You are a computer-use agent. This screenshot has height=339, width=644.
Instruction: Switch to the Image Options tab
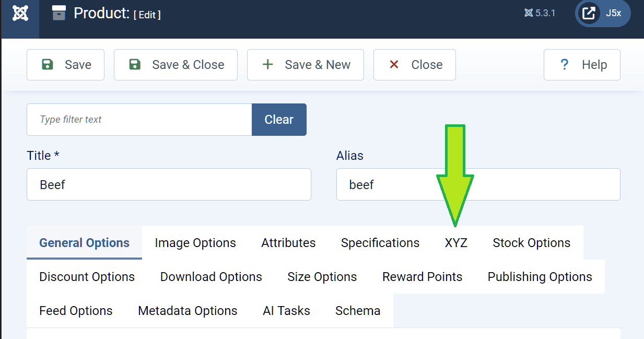[195, 243]
